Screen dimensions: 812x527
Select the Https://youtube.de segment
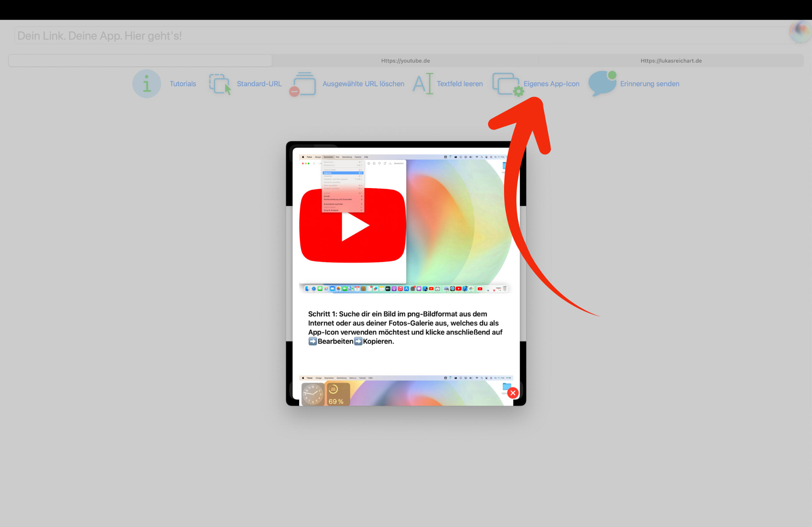coord(405,61)
